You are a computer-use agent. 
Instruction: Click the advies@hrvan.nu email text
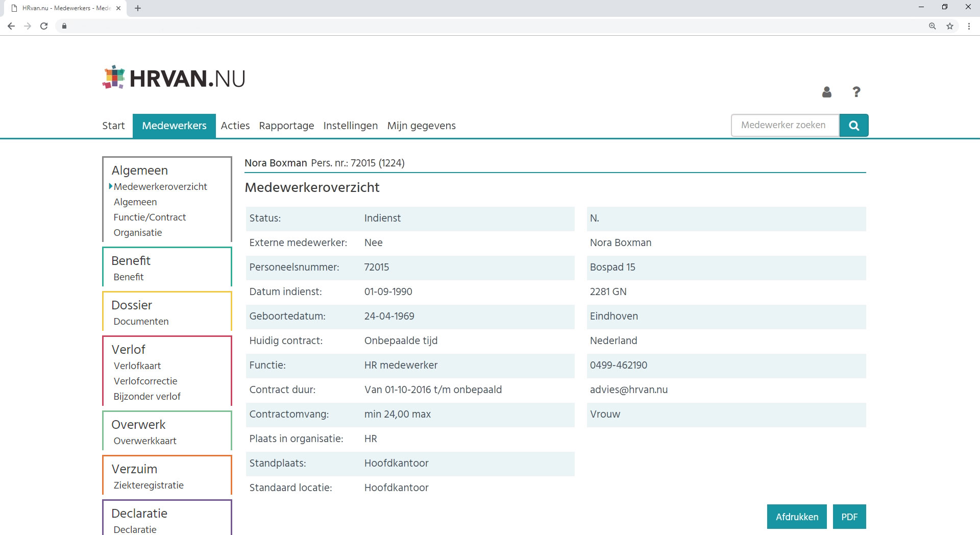pos(629,390)
